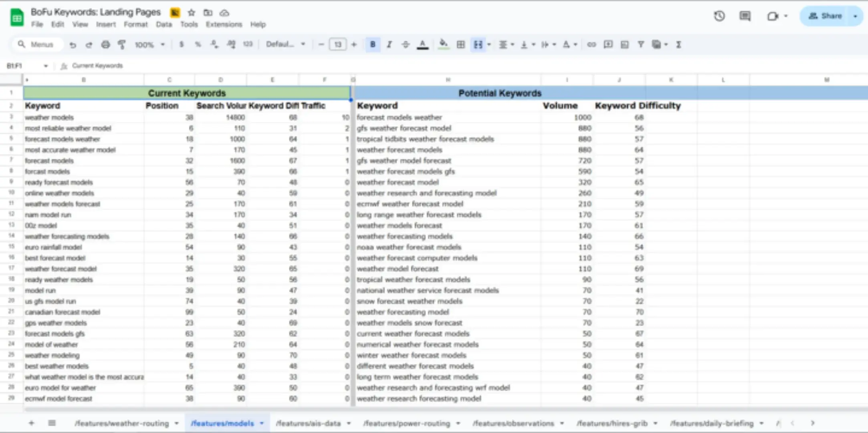Open the comments panel icon

(745, 16)
